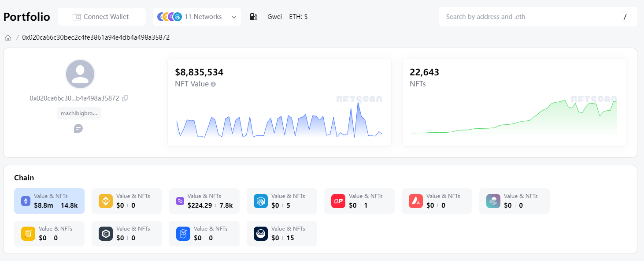
Task: Open the chat bubble icon under profile
Action: coord(78,128)
